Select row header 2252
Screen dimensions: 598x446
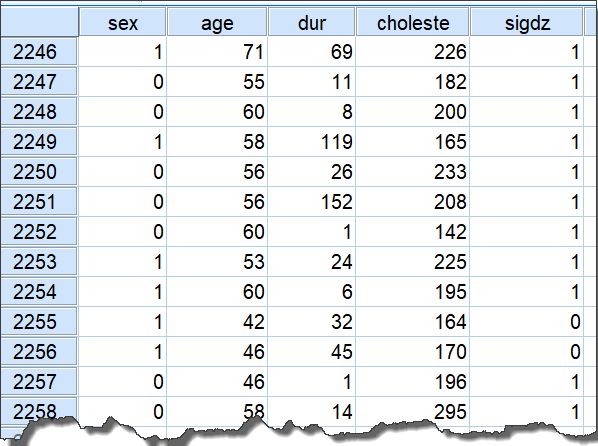39,232
